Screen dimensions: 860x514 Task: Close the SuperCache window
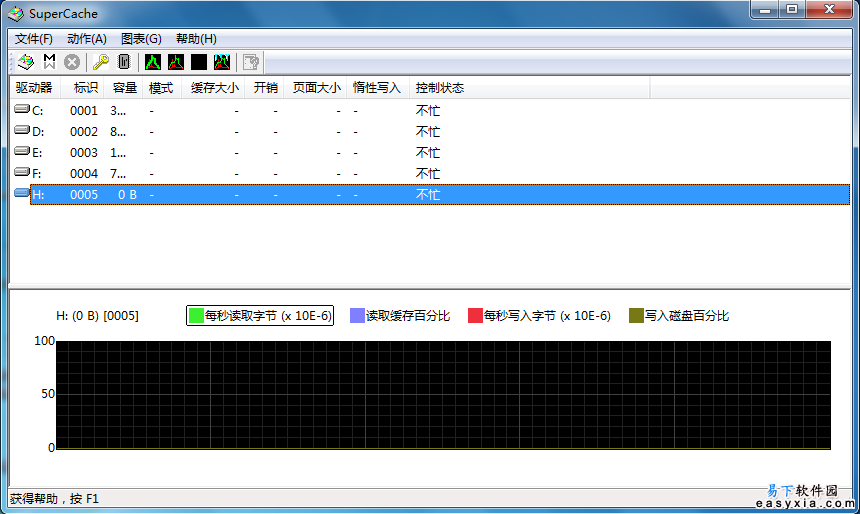coord(829,10)
